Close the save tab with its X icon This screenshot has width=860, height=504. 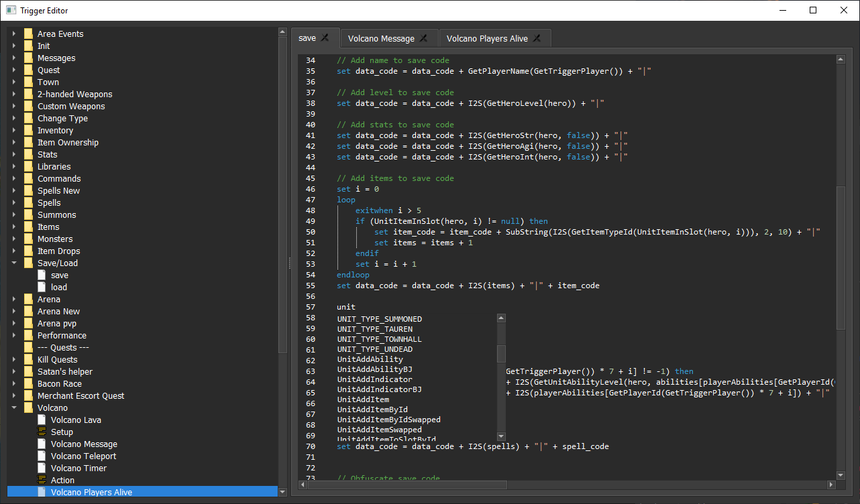[x=325, y=38]
